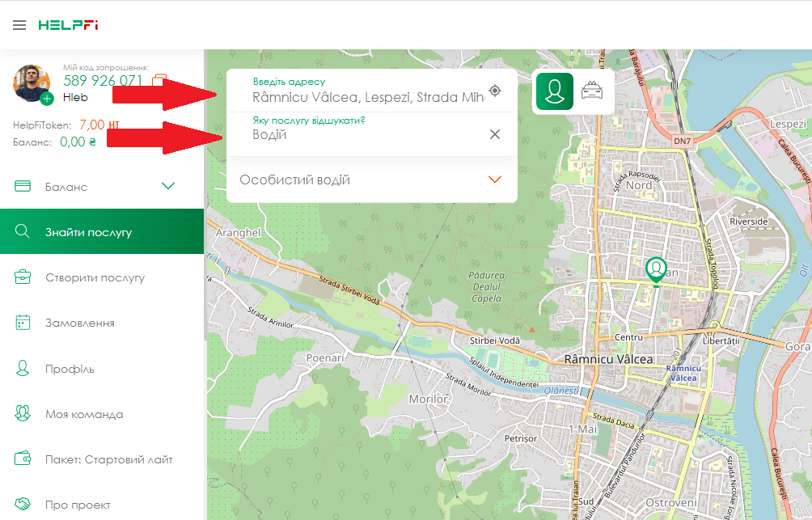Viewport: 812px width, 520px height.
Task: Select Пакет: Стартовий лайт
Action: pos(108,459)
